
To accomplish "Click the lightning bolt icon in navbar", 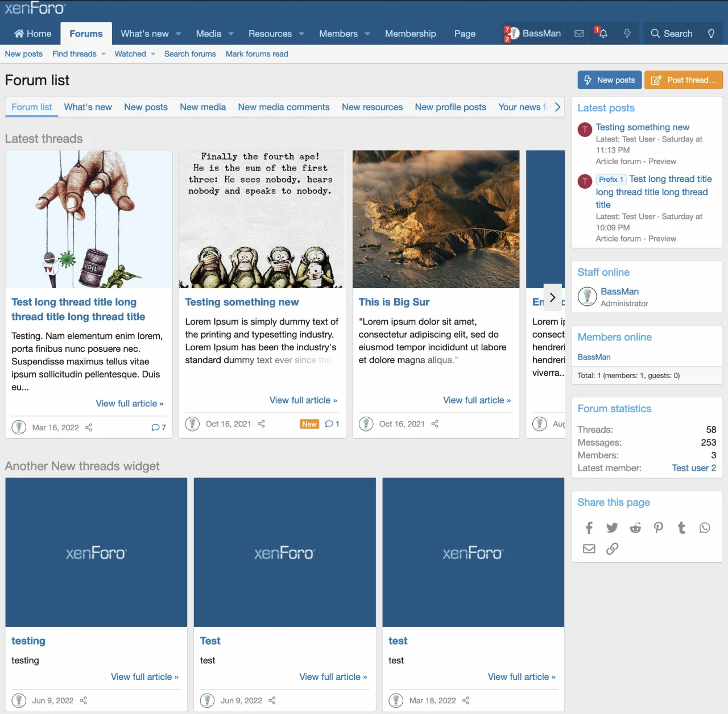I will pos(627,34).
